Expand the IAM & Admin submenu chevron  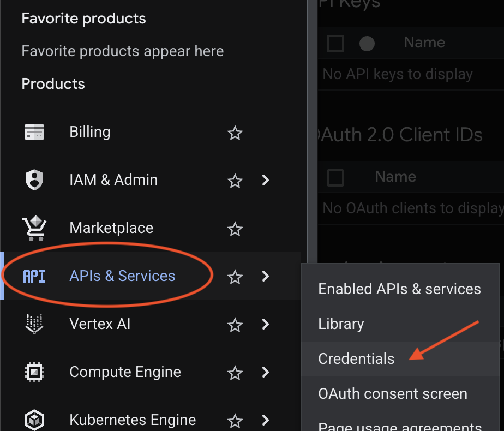tap(266, 180)
